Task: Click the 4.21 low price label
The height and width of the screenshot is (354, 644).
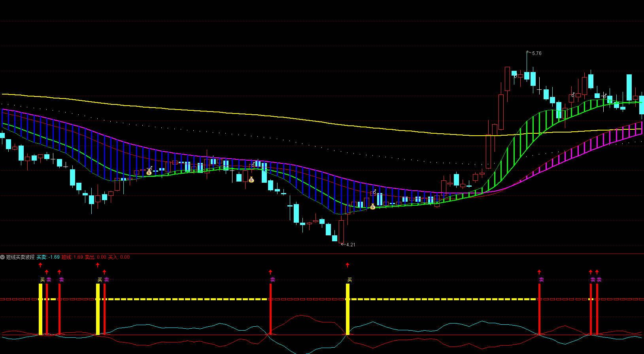Action: click(x=351, y=245)
